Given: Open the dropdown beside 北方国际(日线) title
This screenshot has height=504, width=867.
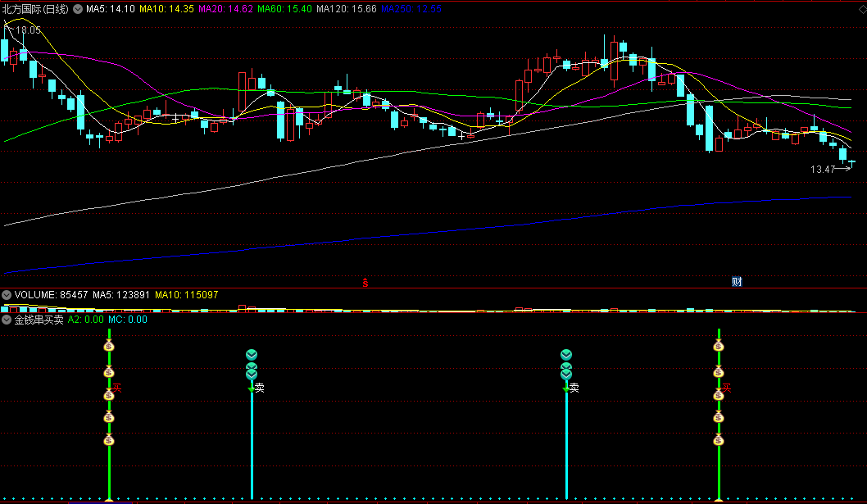Looking at the screenshot, I should [78, 9].
